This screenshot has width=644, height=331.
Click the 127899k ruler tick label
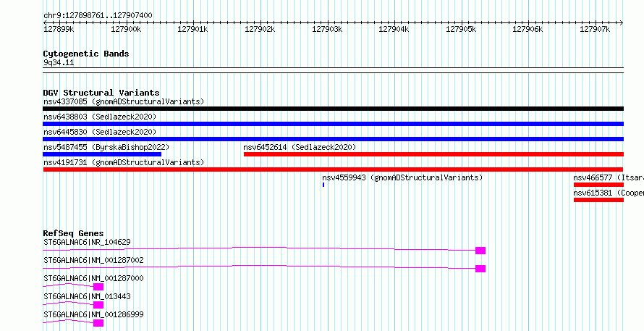[x=59, y=29]
